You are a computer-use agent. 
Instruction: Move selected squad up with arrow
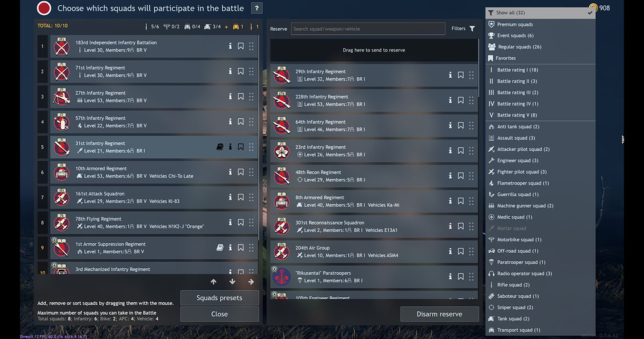214,282
